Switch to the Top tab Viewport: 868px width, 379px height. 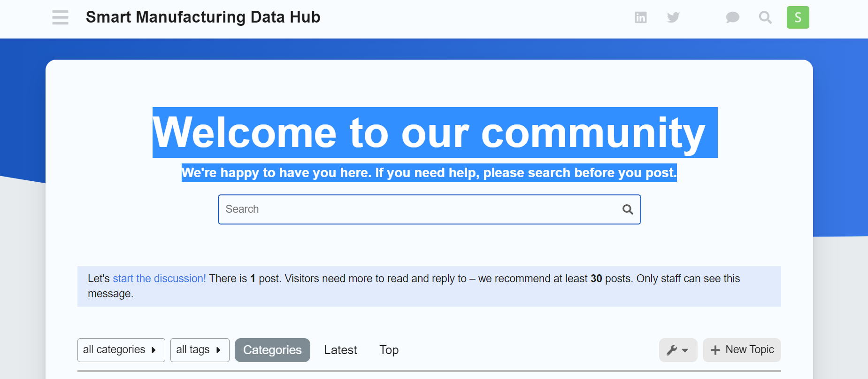389,350
